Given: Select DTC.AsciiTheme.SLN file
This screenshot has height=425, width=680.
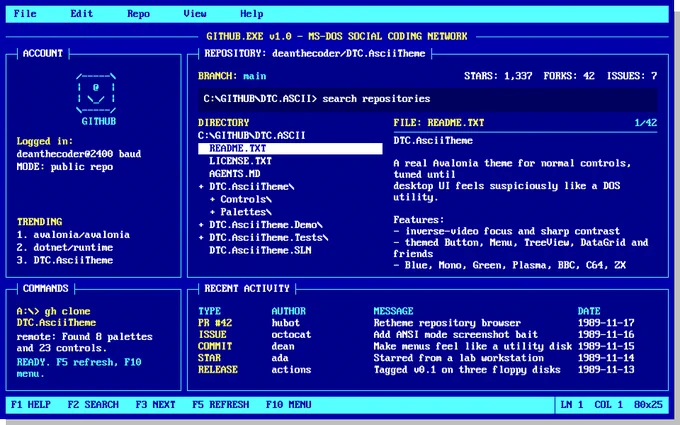Looking at the screenshot, I should point(260,251).
